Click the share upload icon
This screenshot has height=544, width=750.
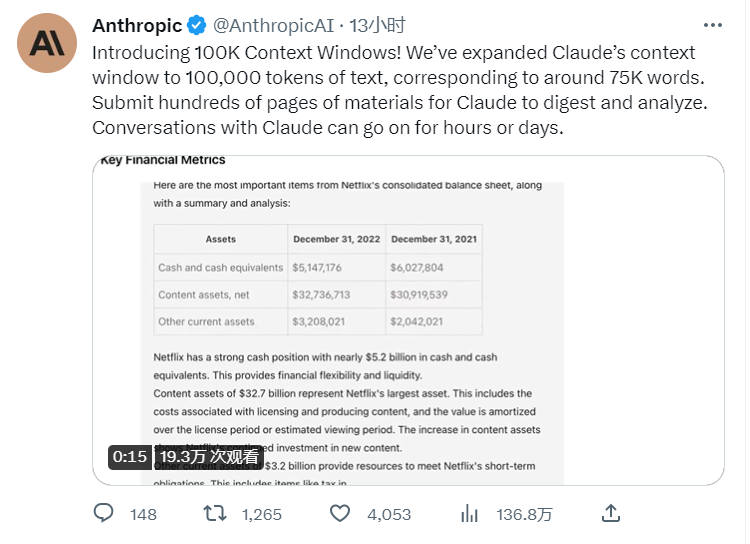(610, 514)
